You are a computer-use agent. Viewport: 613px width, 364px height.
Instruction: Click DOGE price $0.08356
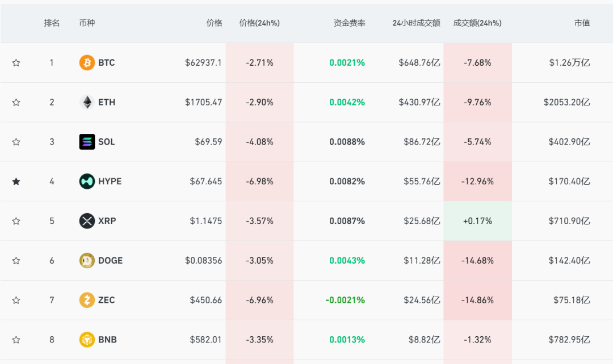[203, 260]
